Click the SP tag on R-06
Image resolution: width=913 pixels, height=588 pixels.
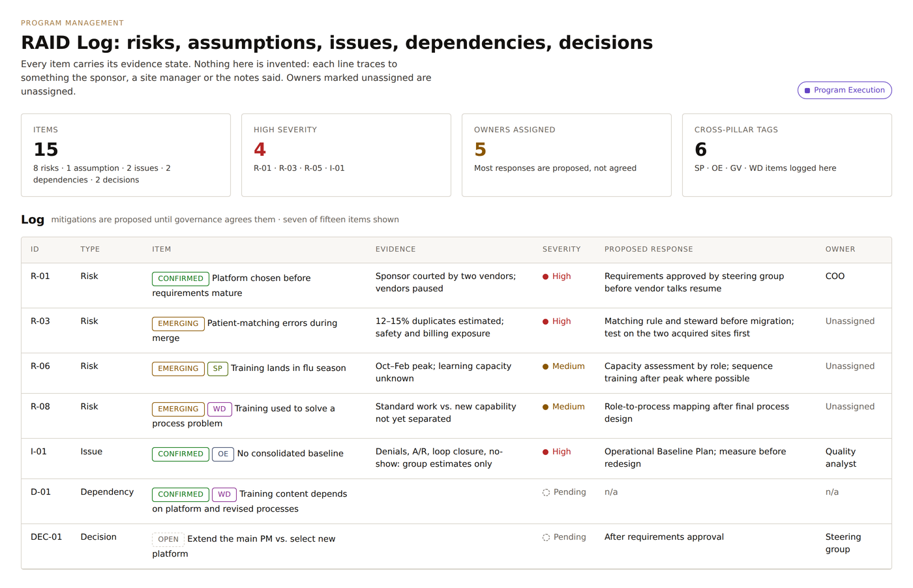(x=218, y=368)
